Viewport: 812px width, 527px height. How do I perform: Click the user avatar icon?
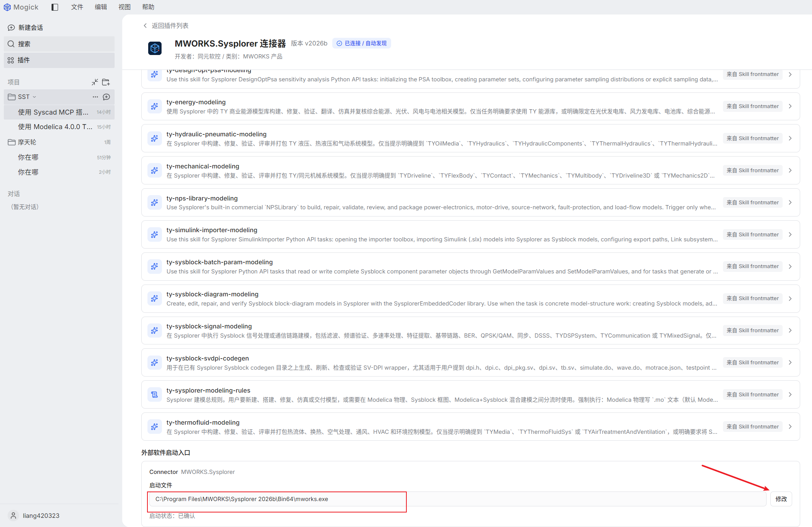pos(13,516)
